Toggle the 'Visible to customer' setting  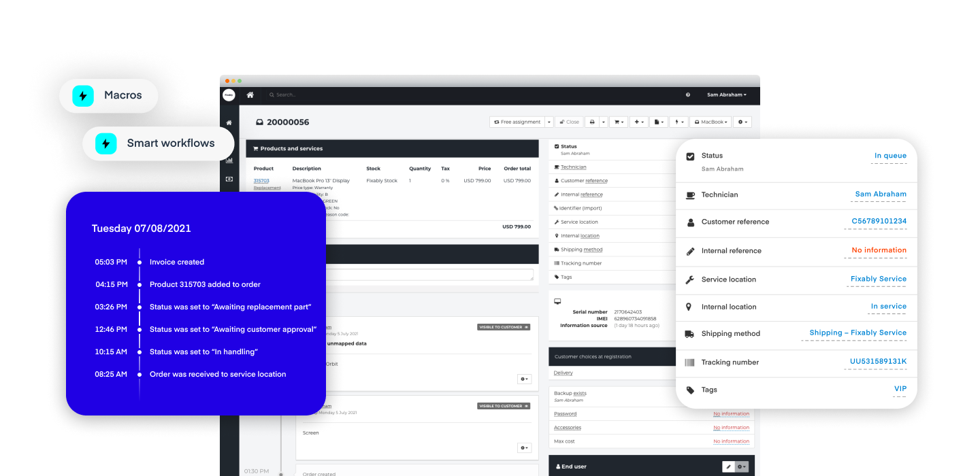tap(504, 326)
